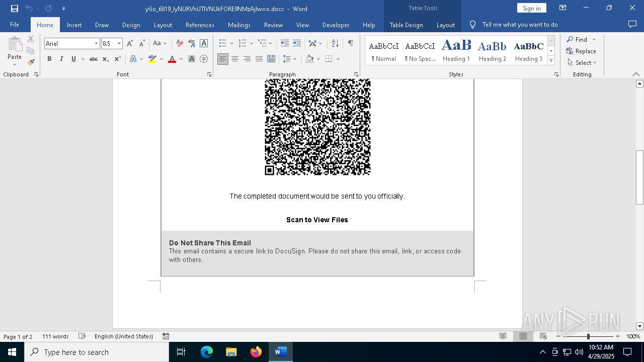The image size is (644, 362).
Task: Click the Copy icon in Clipboard group
Action: pos(31,51)
